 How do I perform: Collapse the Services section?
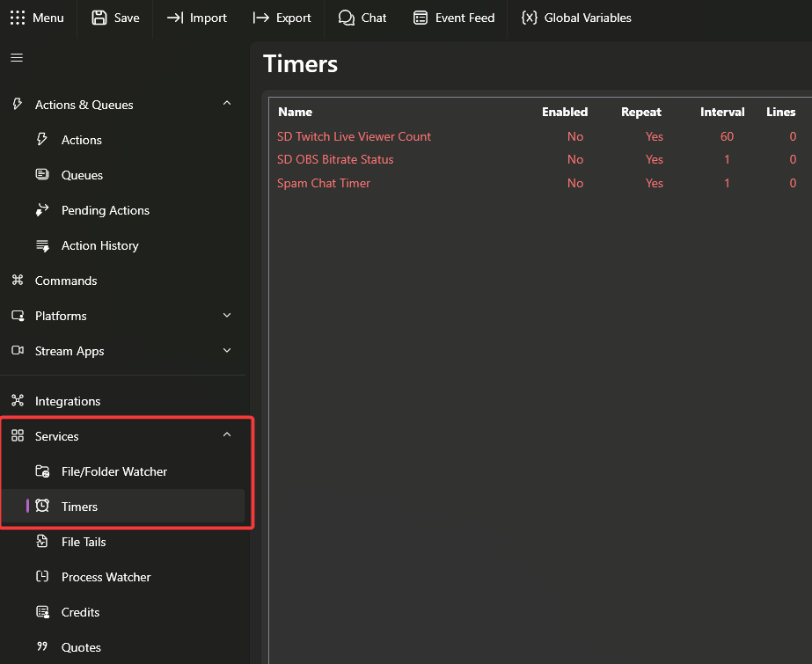tap(226, 434)
